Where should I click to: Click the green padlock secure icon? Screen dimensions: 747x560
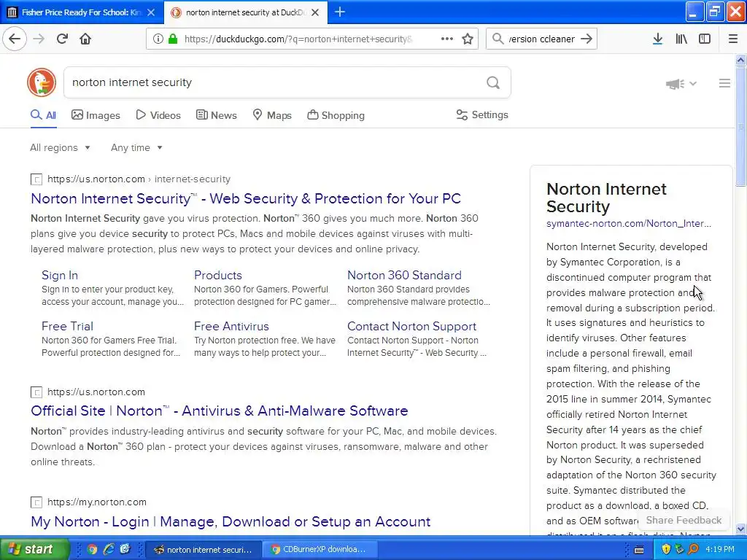coord(172,39)
